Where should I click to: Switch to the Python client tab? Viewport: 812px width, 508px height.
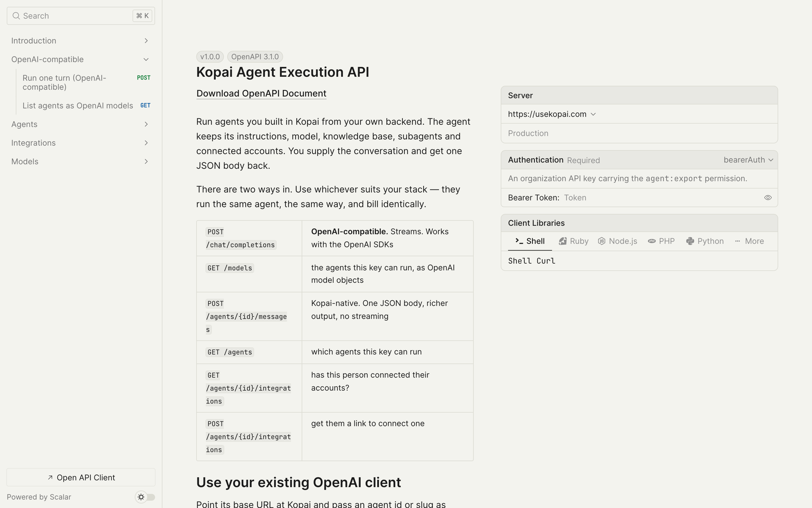pyautogui.click(x=705, y=241)
